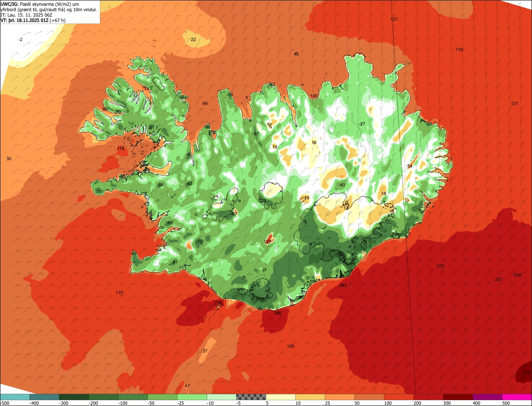
Task: Click the magenta legend swatch above 500
Action: 517,397
